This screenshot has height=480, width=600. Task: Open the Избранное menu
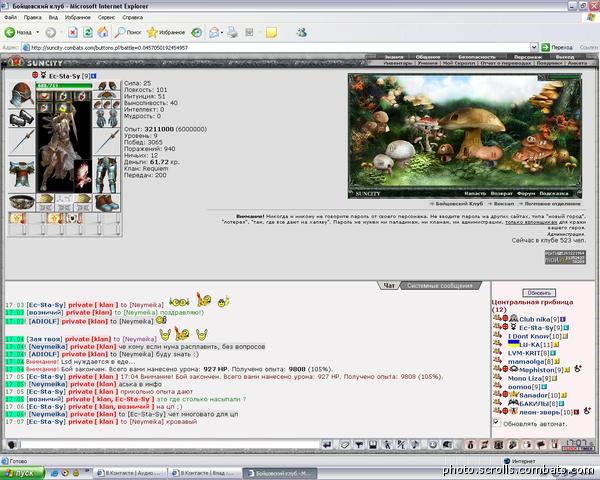coord(78,17)
